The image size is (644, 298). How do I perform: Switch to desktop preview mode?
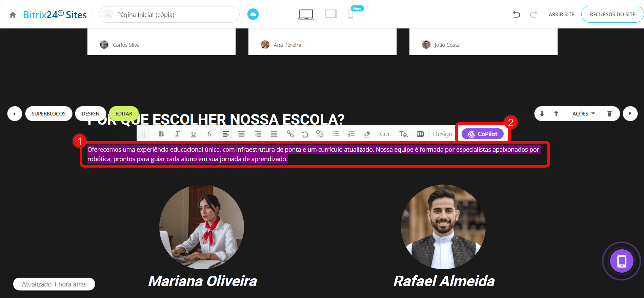pyautogui.click(x=306, y=14)
